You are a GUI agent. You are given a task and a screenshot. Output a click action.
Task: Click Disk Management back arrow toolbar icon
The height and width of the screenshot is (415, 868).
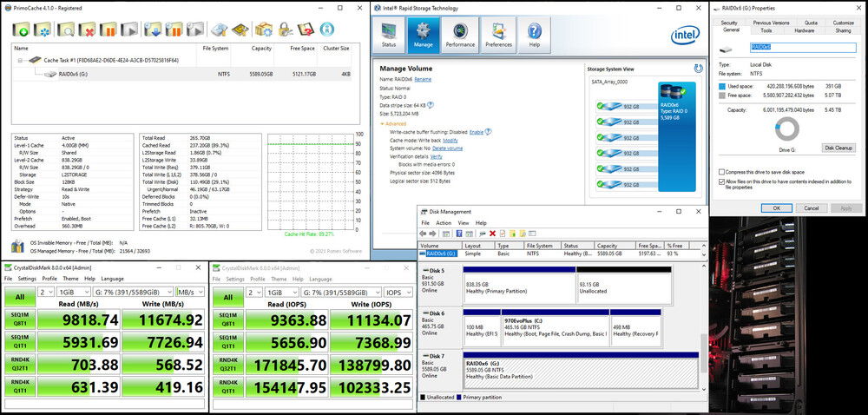pos(423,234)
